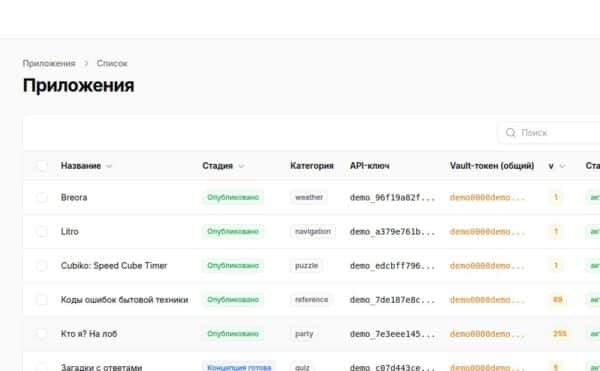
Task: Click the Категория column header
Action: pos(312,166)
